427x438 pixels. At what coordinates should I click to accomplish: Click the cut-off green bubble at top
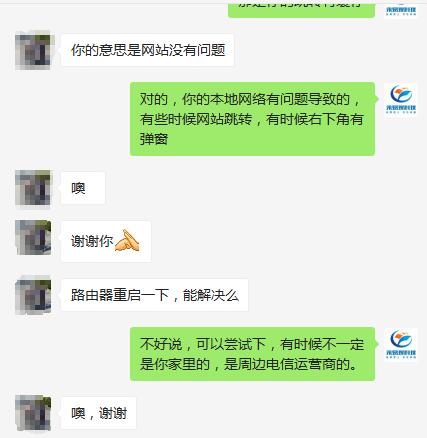301,10
